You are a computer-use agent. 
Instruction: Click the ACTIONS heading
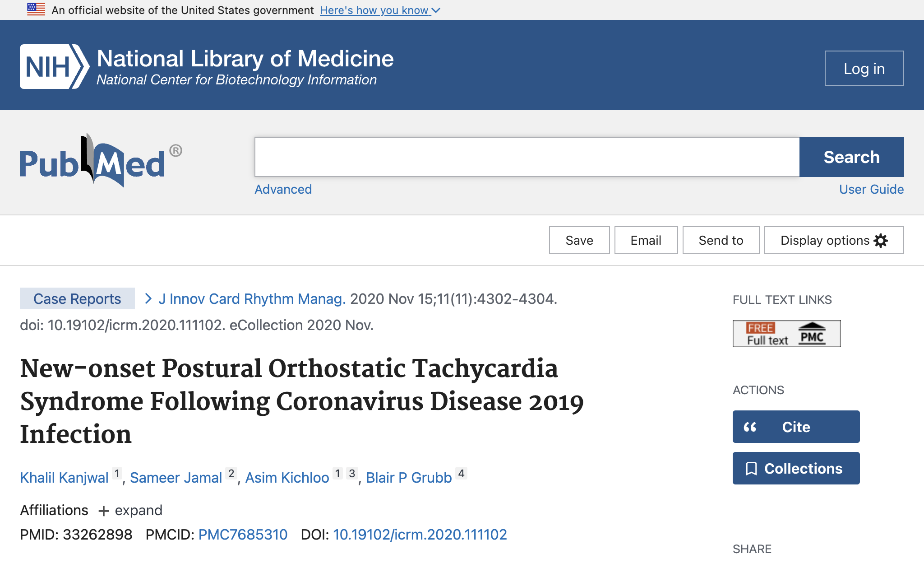click(758, 390)
